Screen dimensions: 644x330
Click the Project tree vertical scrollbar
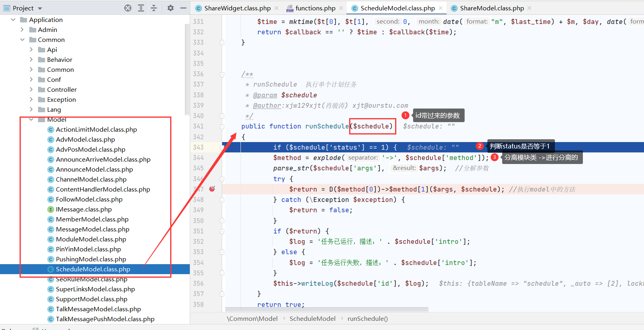[187, 70]
